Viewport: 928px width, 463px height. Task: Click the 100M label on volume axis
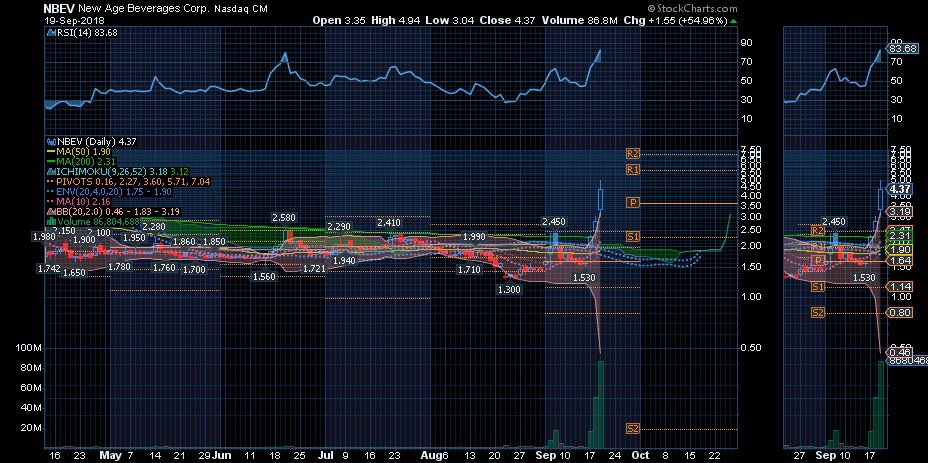29,348
